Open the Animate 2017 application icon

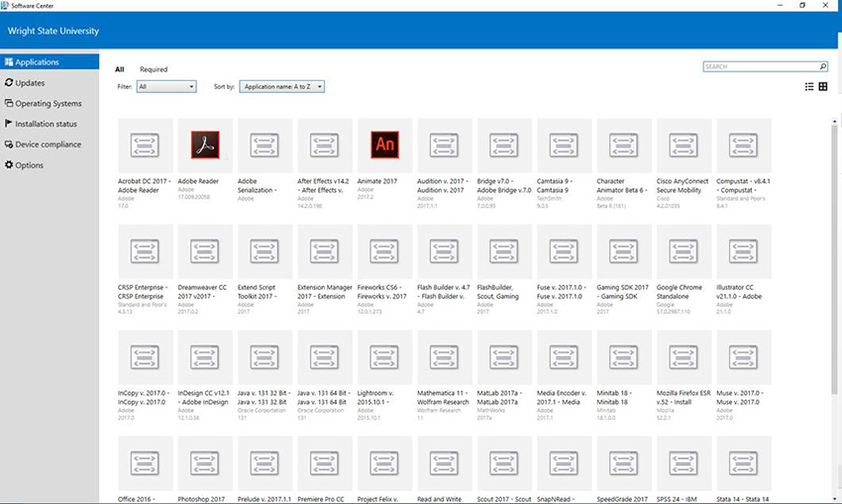[384, 145]
